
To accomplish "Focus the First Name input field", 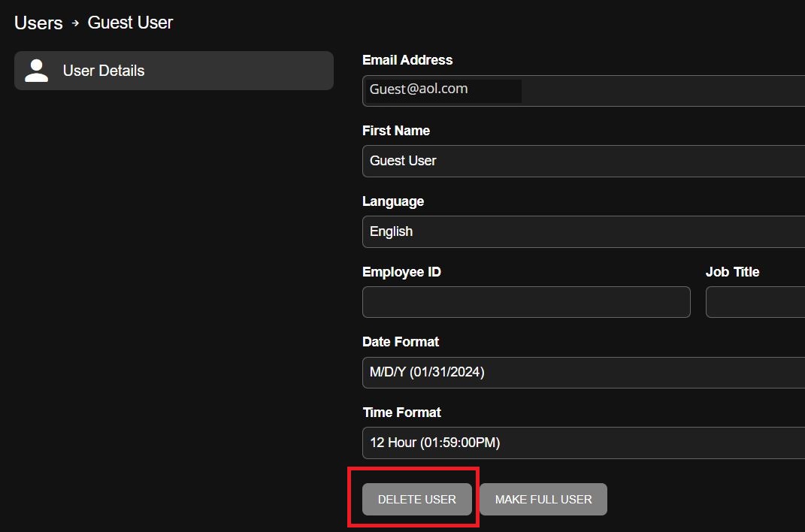I will [584, 161].
